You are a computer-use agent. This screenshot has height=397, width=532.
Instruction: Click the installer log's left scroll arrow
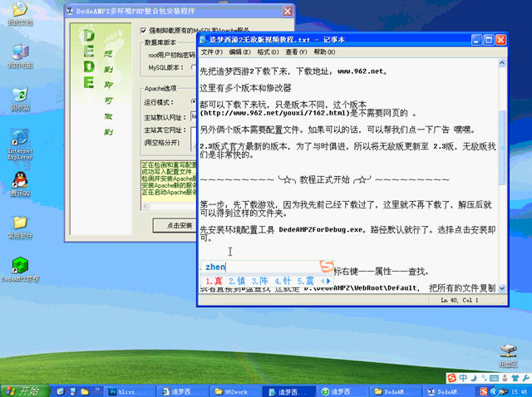[145, 206]
